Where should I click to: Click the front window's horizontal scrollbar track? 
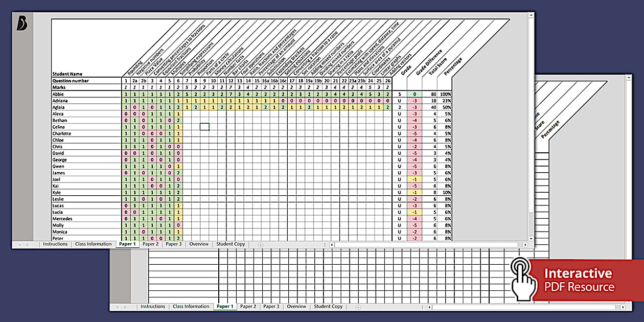click(429, 245)
